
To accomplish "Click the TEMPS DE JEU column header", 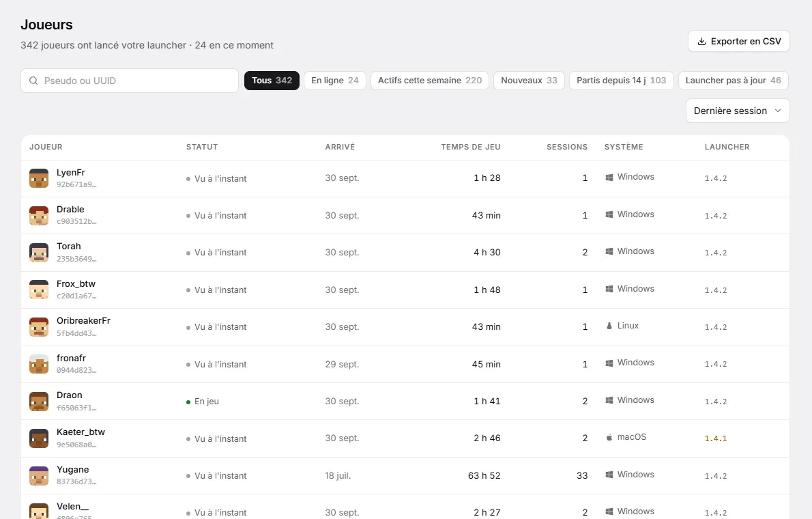I will [x=471, y=148].
